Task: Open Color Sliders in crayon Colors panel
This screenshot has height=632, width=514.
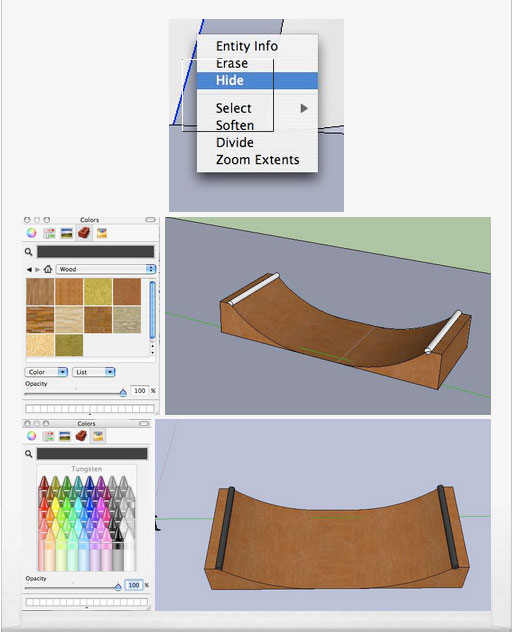Action: click(48, 436)
